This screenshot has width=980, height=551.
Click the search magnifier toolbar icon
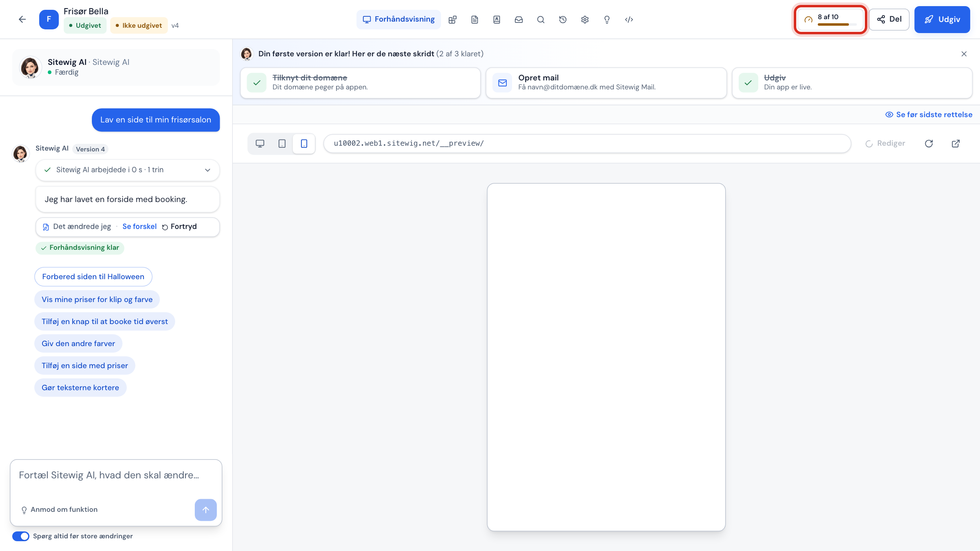pyautogui.click(x=541, y=20)
